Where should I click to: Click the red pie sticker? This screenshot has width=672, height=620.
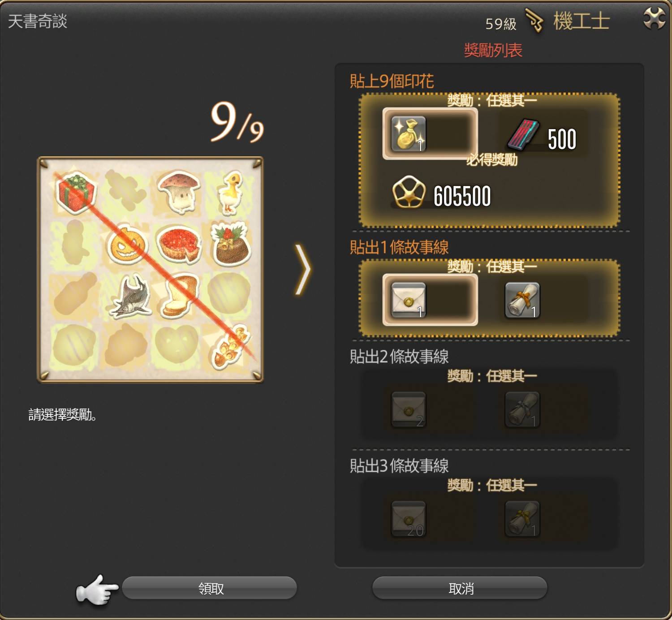pyautogui.click(x=179, y=245)
